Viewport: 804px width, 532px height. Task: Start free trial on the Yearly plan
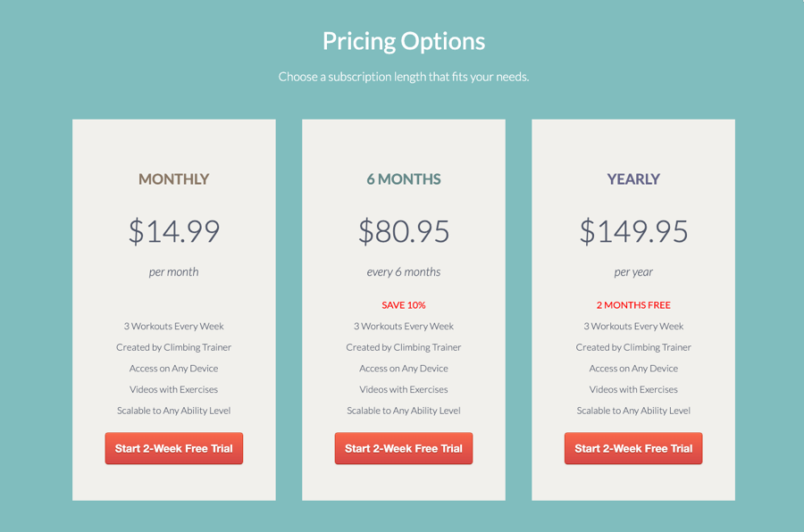633,448
